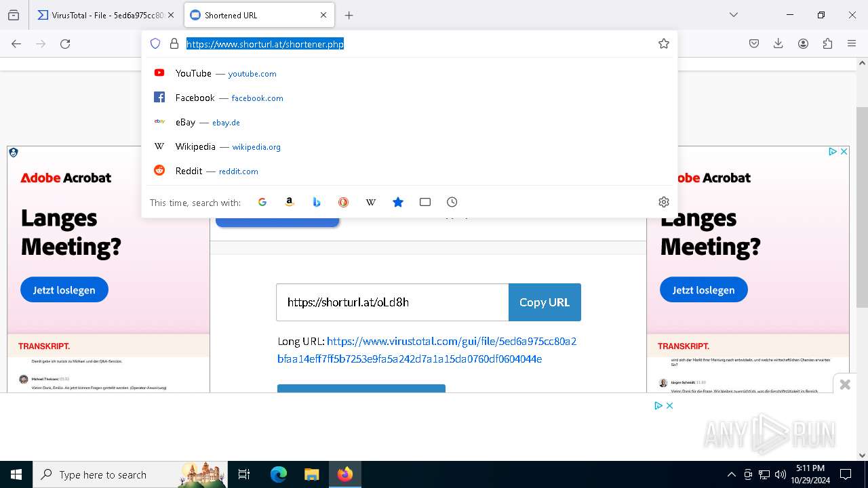
Task: Choose the YouTube suggestion
Action: pyautogui.click(x=410, y=73)
